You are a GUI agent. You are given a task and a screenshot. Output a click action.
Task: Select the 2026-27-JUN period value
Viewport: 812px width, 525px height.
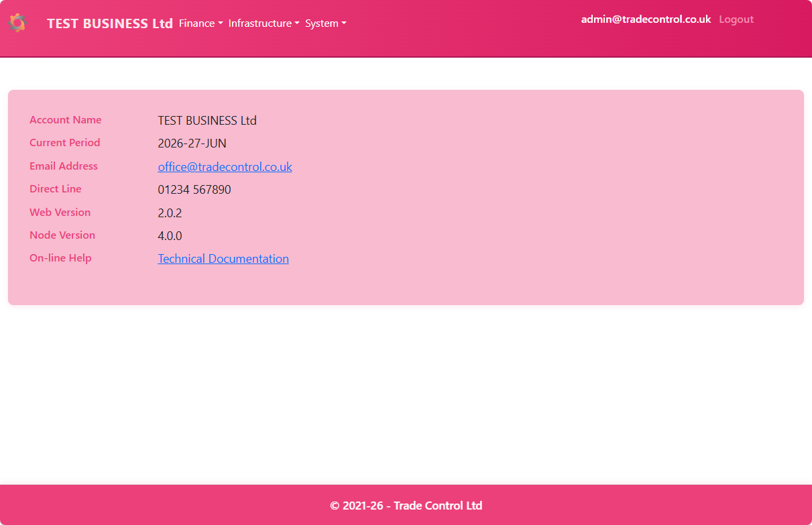tap(192, 143)
